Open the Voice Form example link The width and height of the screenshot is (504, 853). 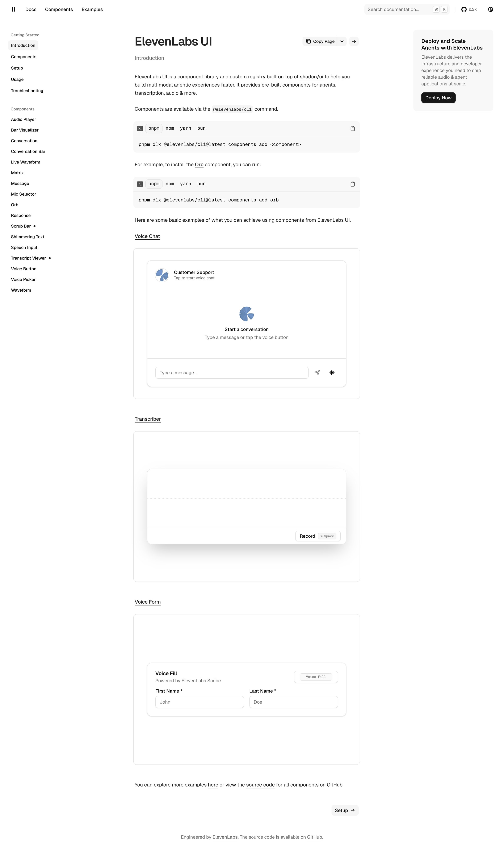(x=148, y=602)
